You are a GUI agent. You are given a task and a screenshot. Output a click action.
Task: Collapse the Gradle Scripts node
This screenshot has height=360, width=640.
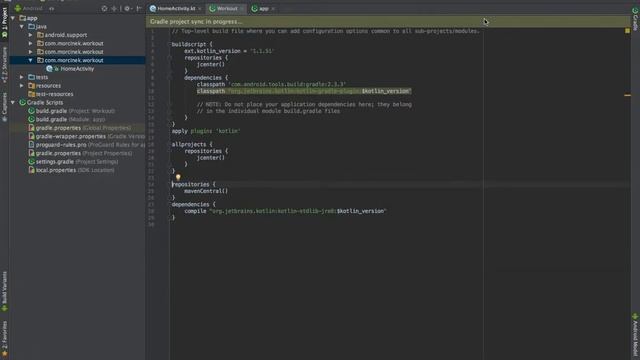tap(13, 102)
